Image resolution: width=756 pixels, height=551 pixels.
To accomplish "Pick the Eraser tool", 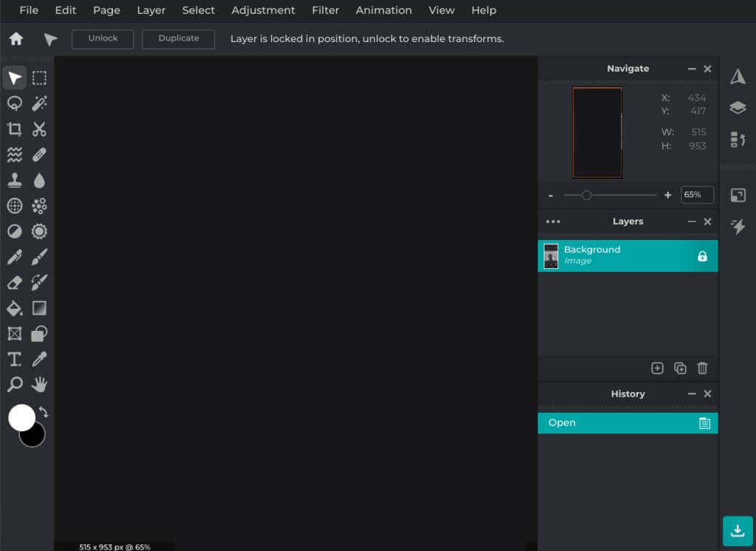I will pyautogui.click(x=15, y=282).
